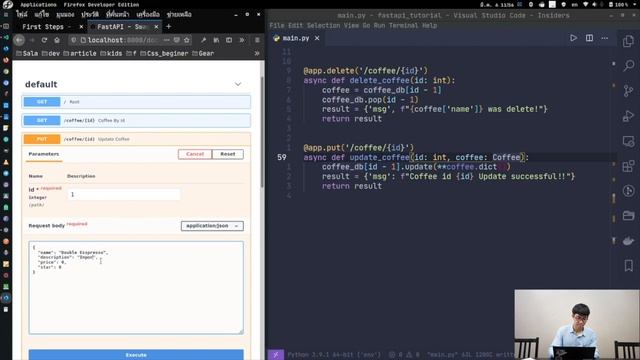Screen dimensions: 640x360
Task: Switch to the main.py tab
Action: (296, 38)
